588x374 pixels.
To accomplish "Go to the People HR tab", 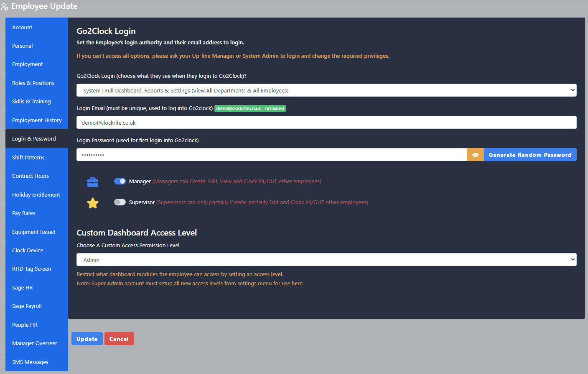I will 37,325.
